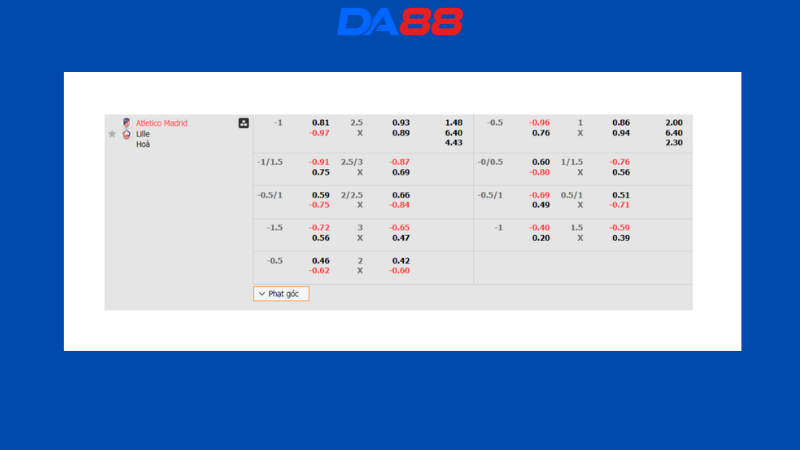Pick first-half handicap odds 0.20
The width and height of the screenshot is (800, 450).
tap(541, 238)
